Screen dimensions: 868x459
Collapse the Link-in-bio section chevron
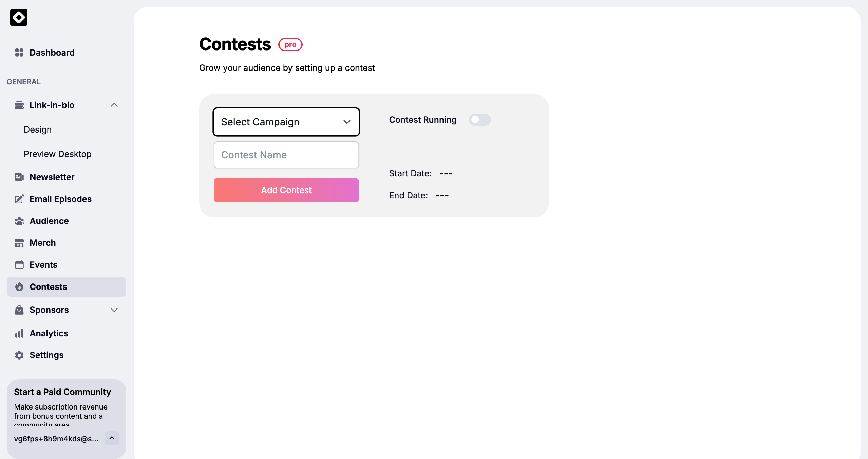114,105
